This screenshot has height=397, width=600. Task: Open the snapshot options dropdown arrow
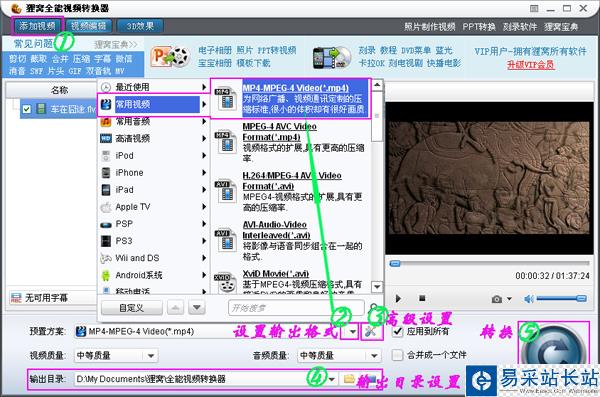509,299
